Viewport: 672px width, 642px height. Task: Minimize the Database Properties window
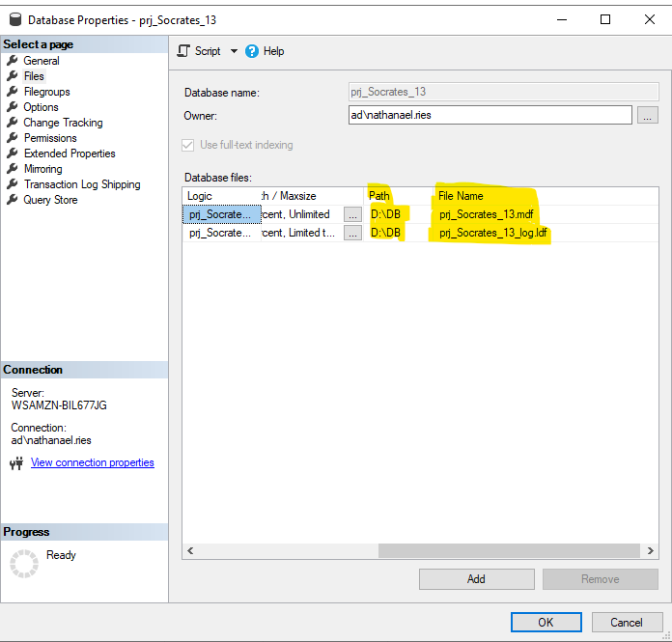(x=562, y=19)
